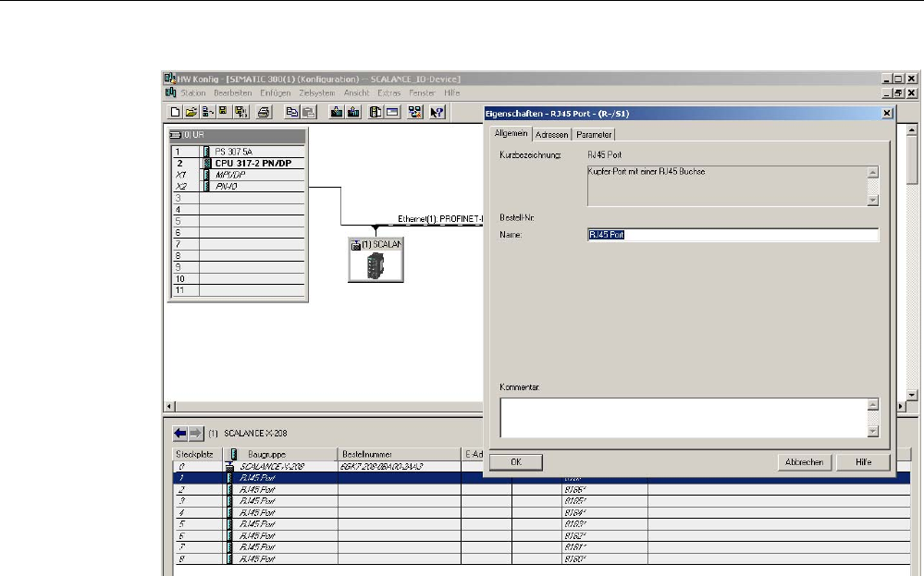Click station view vertical scroll-down arrow
Screen dimensions: 924x576
pyautogui.click(x=912, y=395)
